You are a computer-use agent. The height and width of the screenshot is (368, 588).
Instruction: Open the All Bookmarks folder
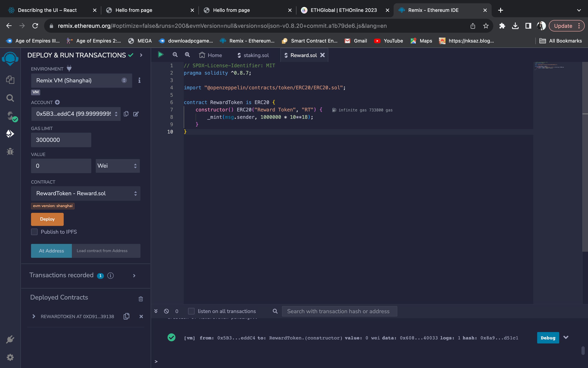560,41
